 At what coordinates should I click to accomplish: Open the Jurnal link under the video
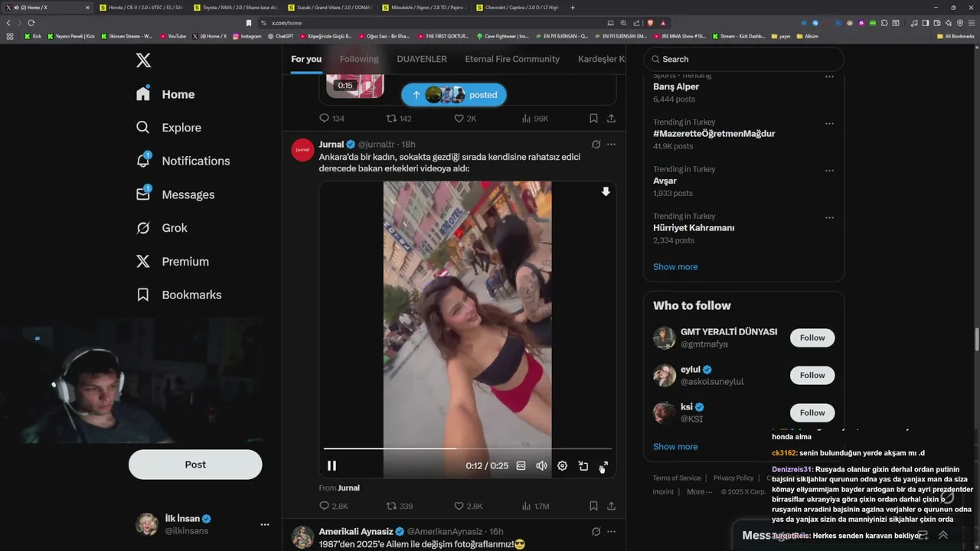point(348,487)
